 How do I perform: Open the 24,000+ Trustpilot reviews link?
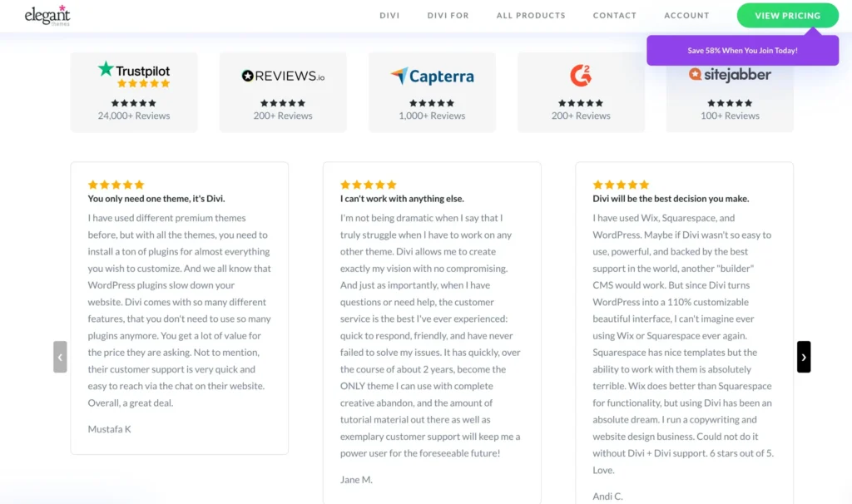tap(133, 116)
